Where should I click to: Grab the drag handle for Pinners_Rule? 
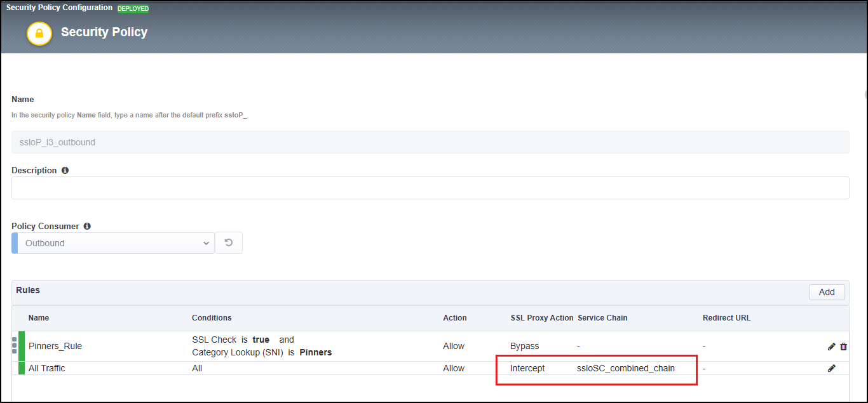[15, 345]
